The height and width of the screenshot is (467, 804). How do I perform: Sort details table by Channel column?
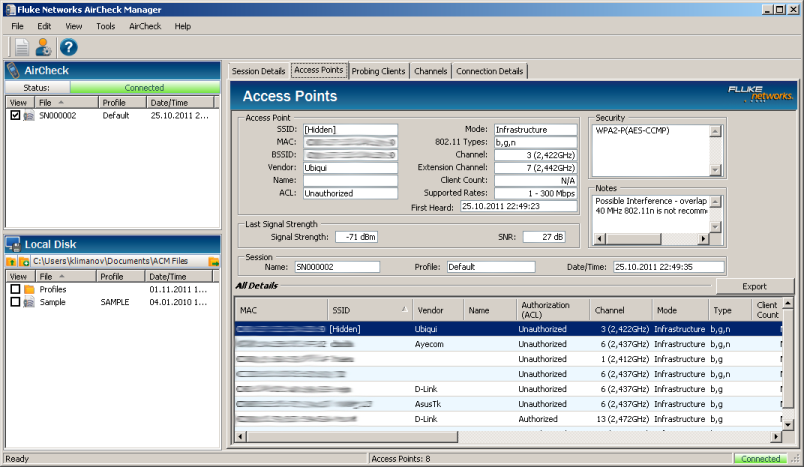(620, 310)
